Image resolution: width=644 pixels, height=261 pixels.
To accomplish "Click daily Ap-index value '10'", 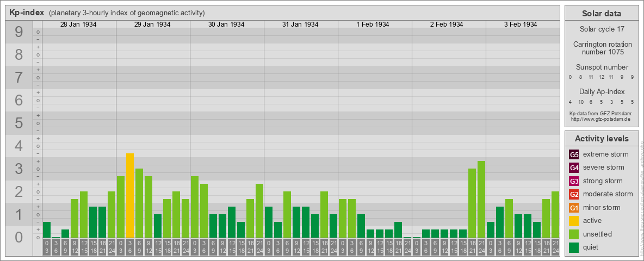I will coord(581,101).
